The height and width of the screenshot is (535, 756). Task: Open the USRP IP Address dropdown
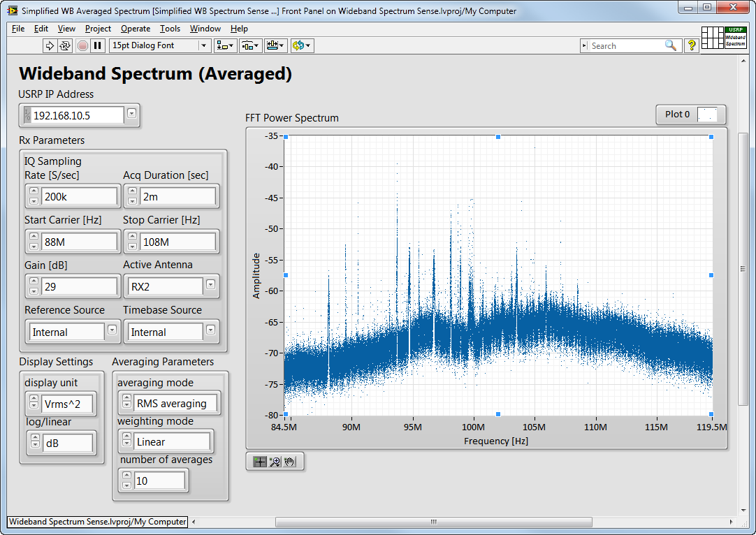point(131,114)
